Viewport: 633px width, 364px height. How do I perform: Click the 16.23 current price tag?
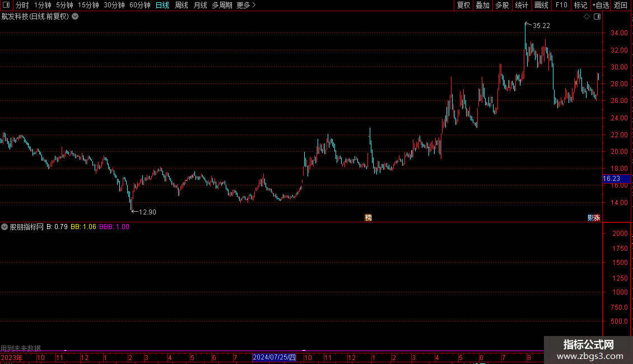pos(616,179)
